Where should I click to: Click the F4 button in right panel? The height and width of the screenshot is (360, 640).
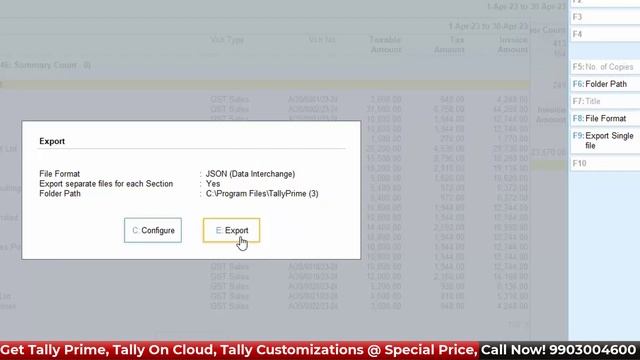click(x=605, y=34)
